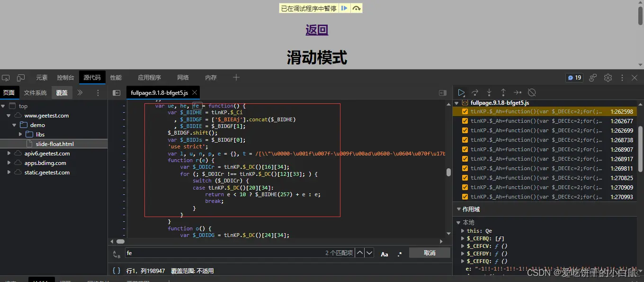
Task: Add more tools with plus icon
Action: pyautogui.click(x=236, y=77)
